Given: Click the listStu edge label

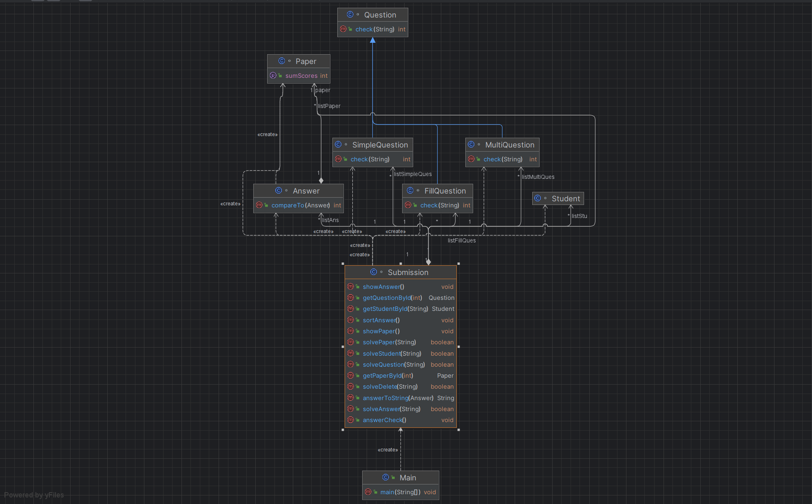Looking at the screenshot, I should [579, 216].
